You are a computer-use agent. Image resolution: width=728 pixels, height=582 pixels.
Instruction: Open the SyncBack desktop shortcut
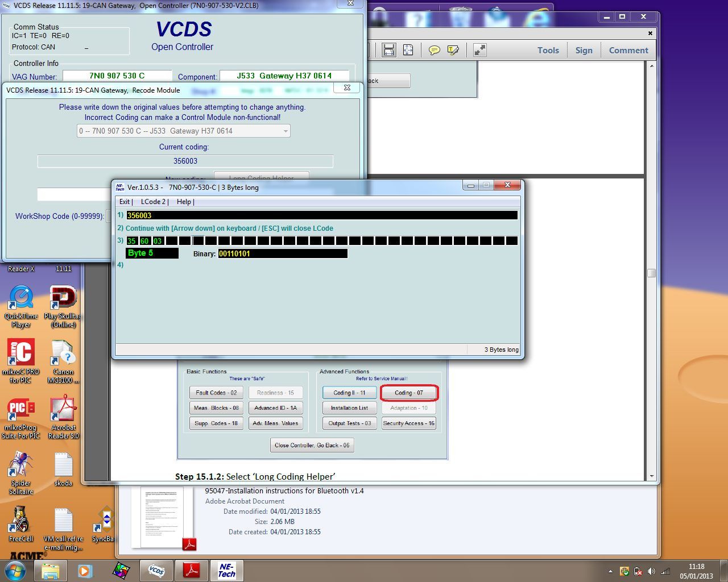(104, 524)
